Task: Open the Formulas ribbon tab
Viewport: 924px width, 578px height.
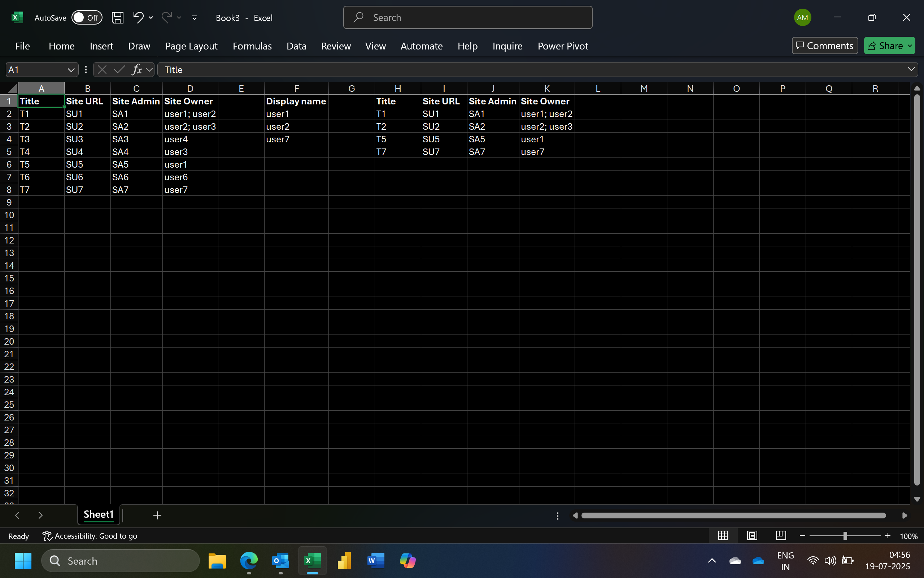Action: tap(252, 46)
